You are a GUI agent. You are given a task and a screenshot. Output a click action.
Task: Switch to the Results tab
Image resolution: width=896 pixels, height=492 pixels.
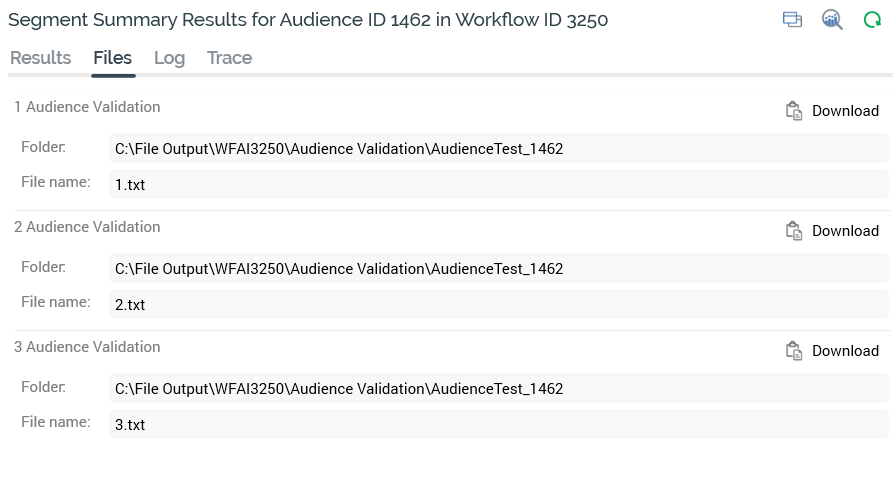click(x=40, y=58)
